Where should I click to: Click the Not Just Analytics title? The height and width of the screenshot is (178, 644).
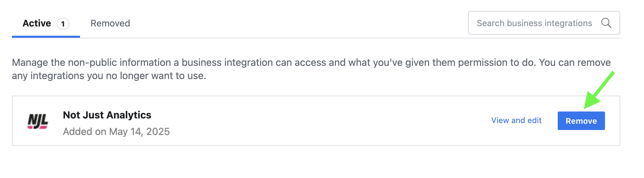click(107, 115)
